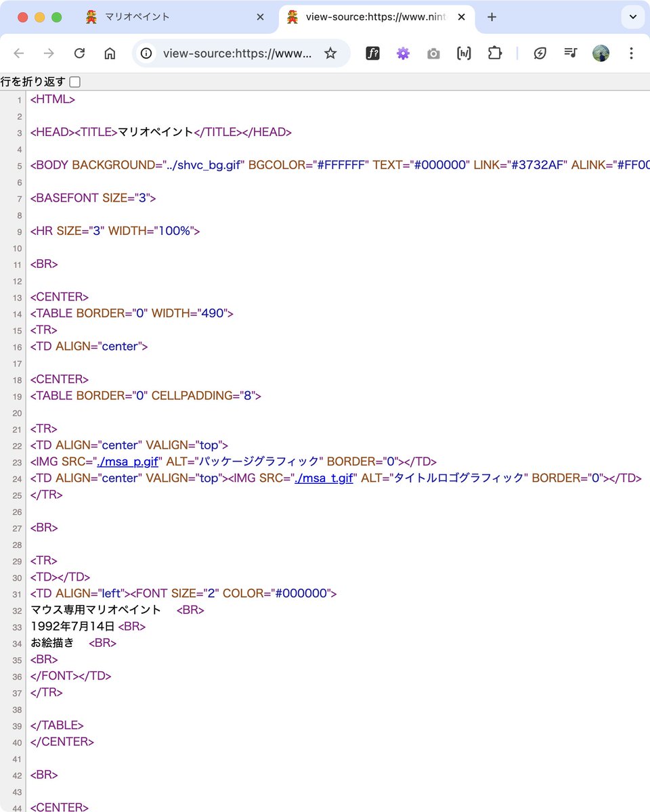Open Chrome's three-dot menu

point(631,53)
